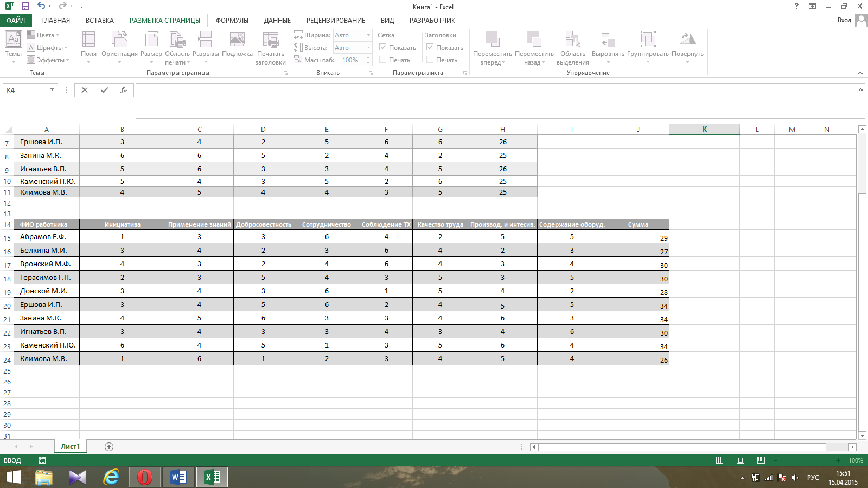Switch to the ДАННЫЕ tab
This screenshot has width=868, height=488.
click(x=277, y=21)
